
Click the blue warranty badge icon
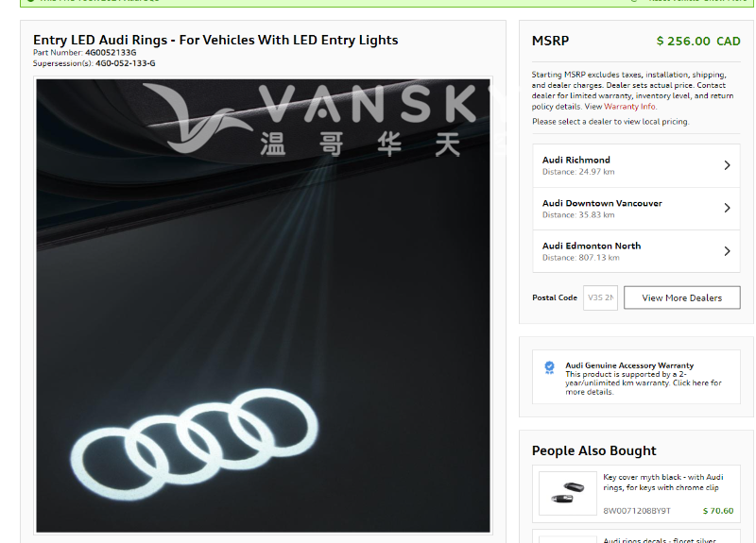click(549, 367)
